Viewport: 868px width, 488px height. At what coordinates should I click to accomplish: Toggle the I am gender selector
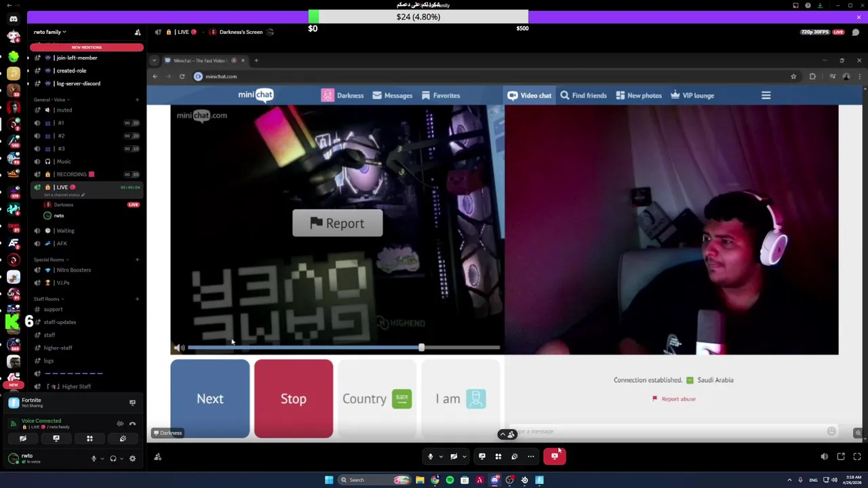click(460, 399)
